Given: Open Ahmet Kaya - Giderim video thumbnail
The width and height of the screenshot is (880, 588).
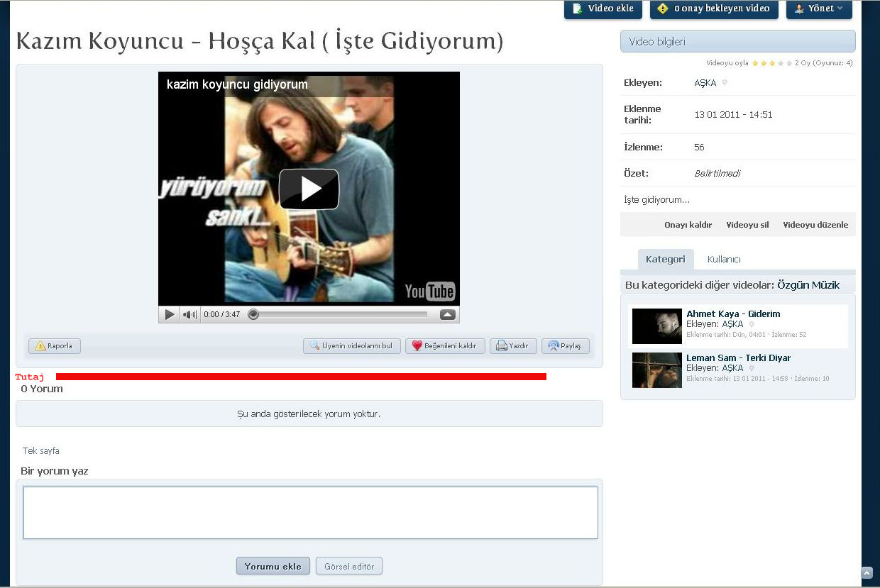Looking at the screenshot, I should tap(656, 326).
